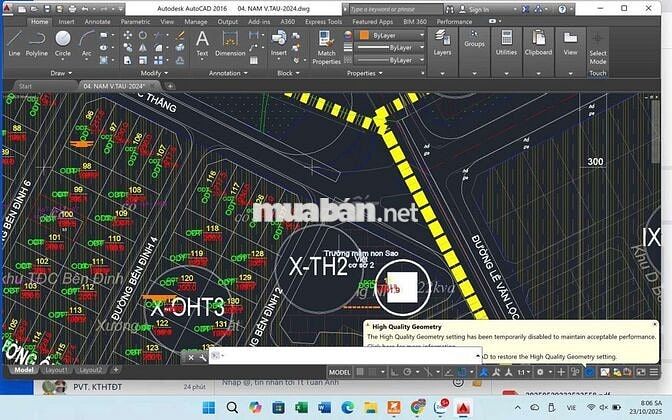Screen dimensions: 672x420
Task: Click the Undo arrow in quick access toolbar
Action: pyautogui.click(x=85, y=9)
